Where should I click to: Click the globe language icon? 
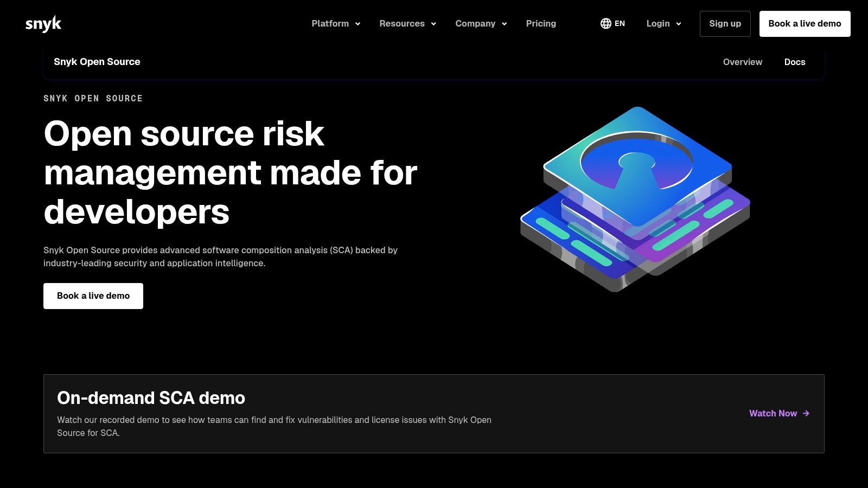[606, 23]
